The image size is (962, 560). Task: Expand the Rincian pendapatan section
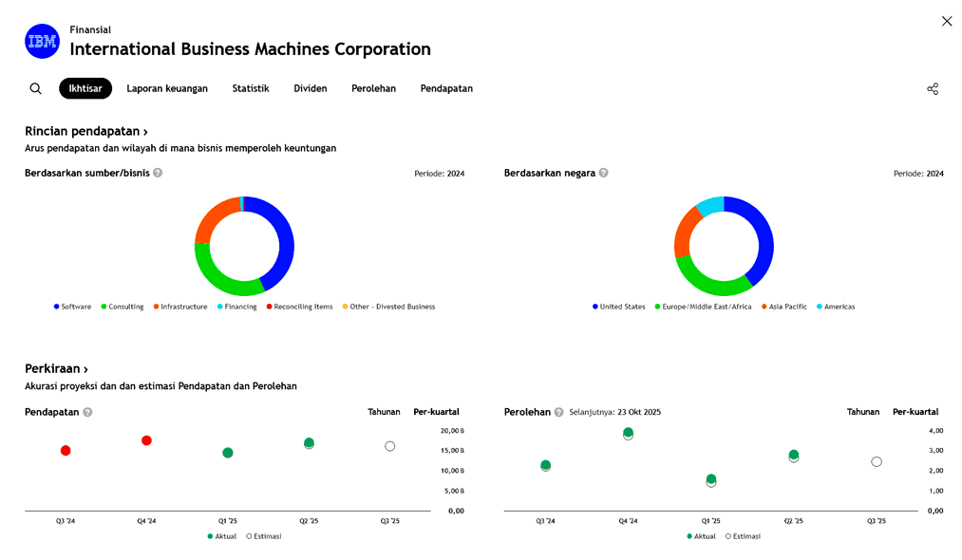[x=85, y=131]
